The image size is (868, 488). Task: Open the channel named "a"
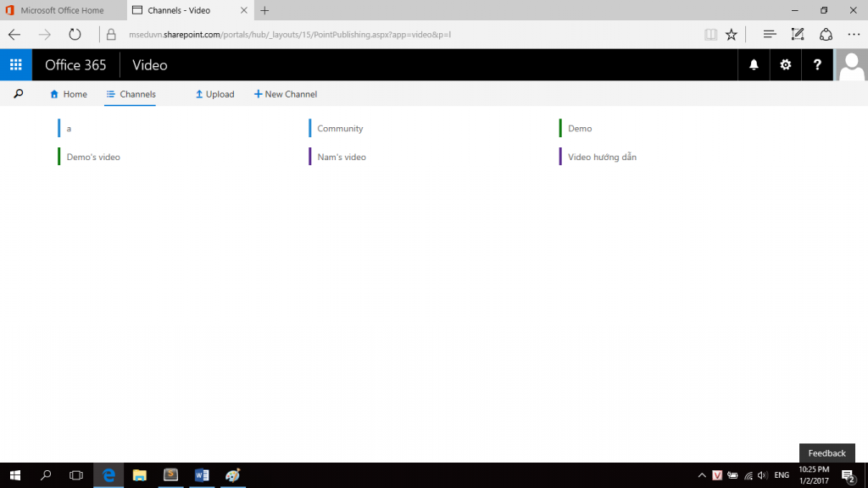(x=69, y=129)
